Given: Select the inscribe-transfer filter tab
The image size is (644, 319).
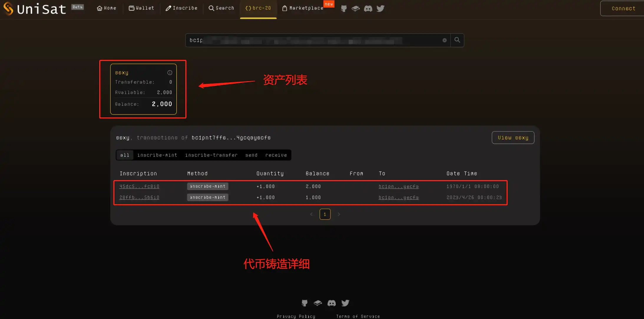Looking at the screenshot, I should (x=211, y=155).
